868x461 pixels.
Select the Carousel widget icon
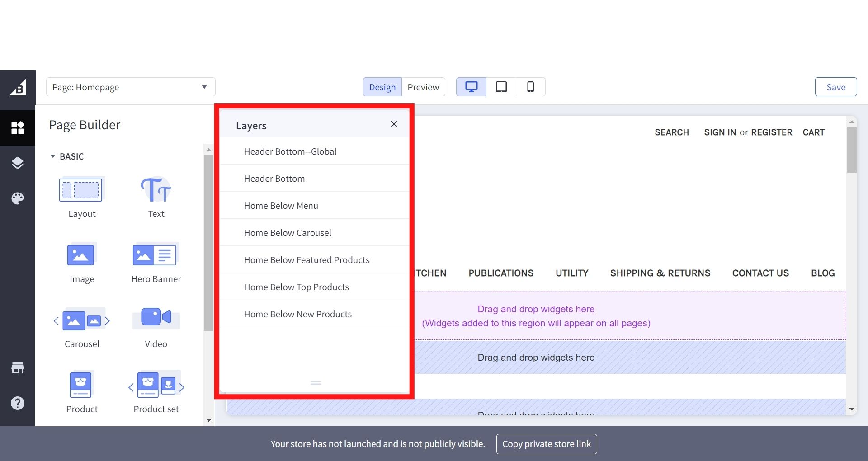(x=82, y=321)
